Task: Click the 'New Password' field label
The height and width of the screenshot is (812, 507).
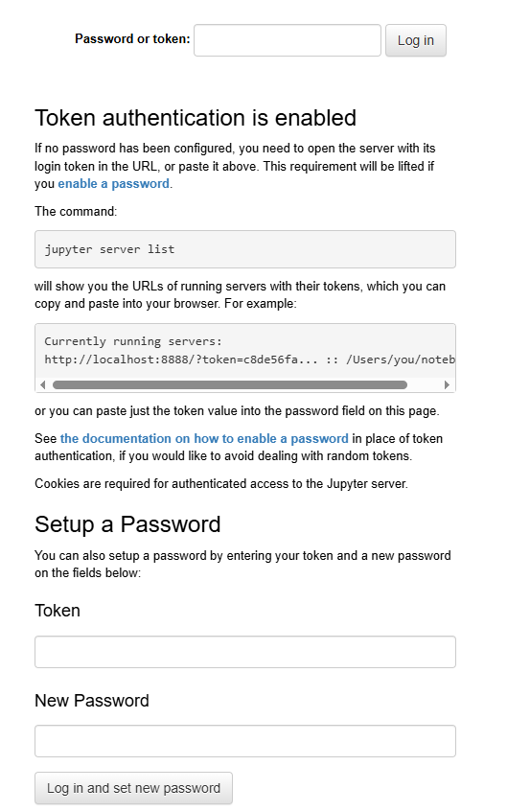Action: pyautogui.click(x=92, y=701)
